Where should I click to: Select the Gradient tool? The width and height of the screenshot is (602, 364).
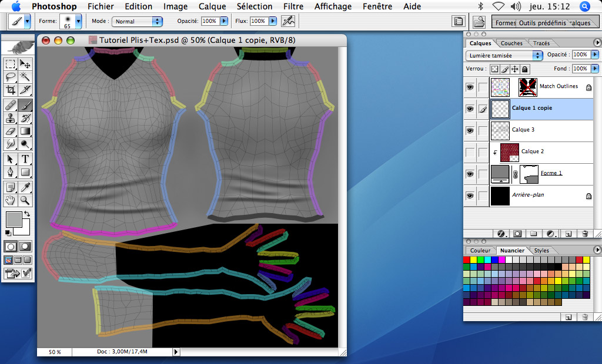coord(25,131)
